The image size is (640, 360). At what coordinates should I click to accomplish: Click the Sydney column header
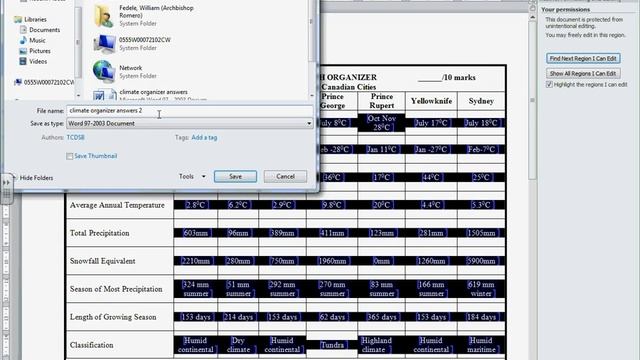click(x=481, y=101)
